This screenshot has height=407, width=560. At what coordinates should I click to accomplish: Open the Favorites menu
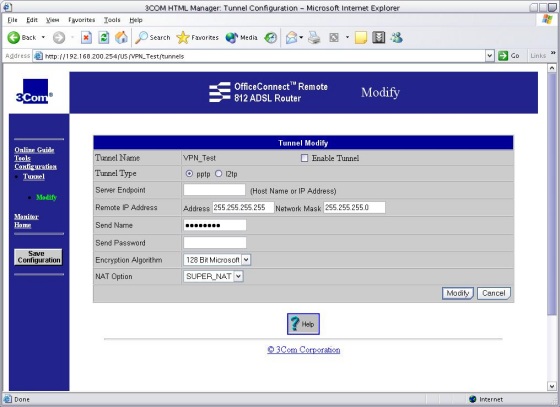[x=81, y=20]
